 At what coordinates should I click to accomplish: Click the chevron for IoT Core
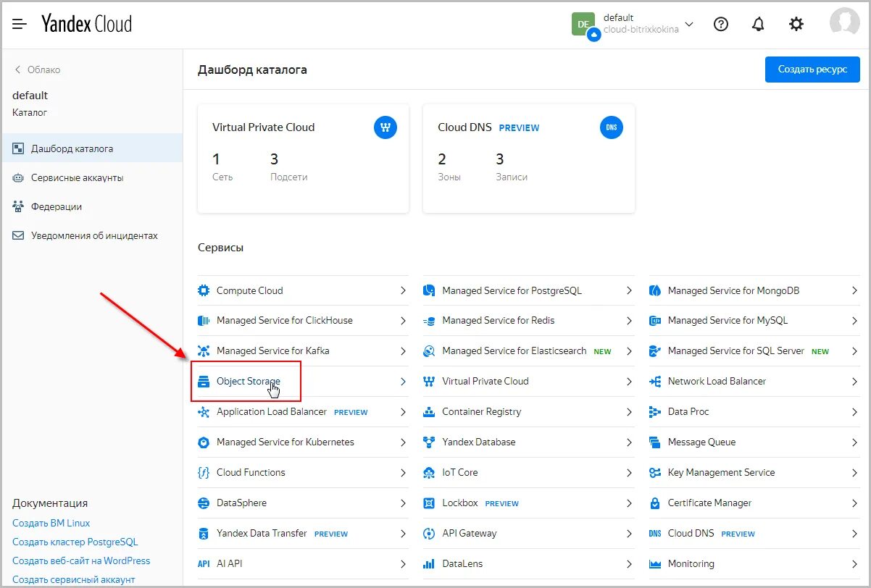point(629,472)
